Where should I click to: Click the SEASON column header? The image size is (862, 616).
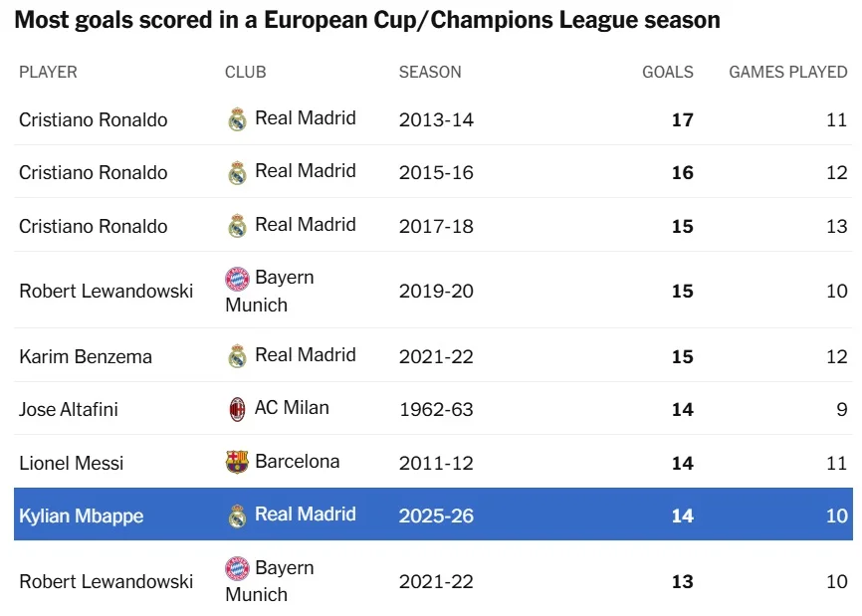coord(430,73)
